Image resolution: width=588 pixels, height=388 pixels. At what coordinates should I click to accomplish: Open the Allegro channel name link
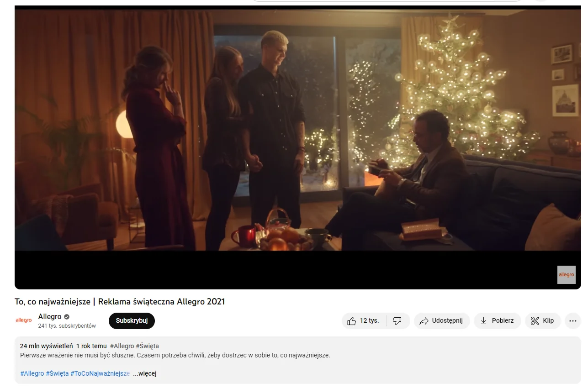pyautogui.click(x=50, y=317)
